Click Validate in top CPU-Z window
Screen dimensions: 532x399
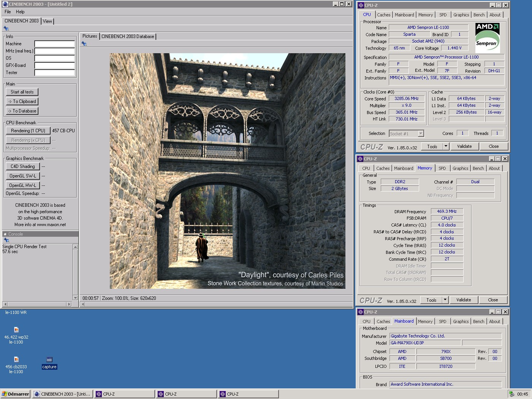[464, 146]
